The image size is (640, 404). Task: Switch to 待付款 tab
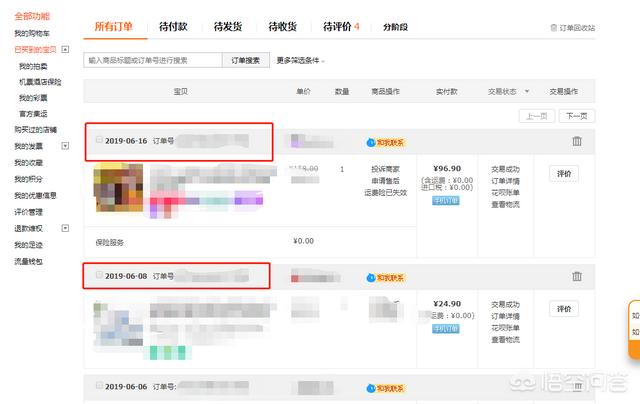[173, 27]
